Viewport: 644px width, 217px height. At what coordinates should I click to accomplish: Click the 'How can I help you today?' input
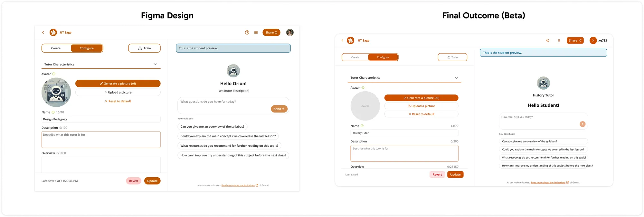544,121
